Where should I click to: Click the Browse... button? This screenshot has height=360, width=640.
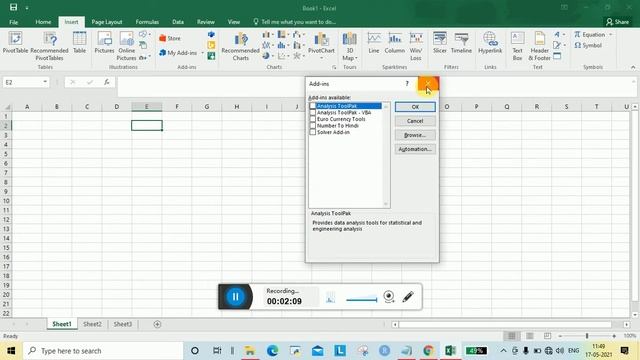415,135
